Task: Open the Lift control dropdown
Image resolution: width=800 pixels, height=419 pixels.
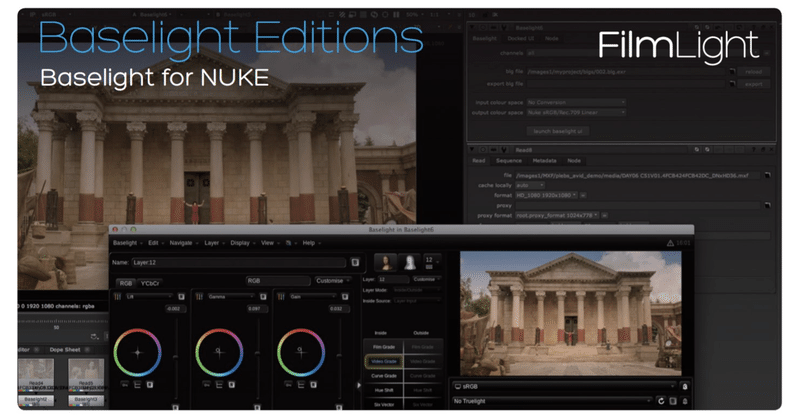Action: tap(149, 297)
